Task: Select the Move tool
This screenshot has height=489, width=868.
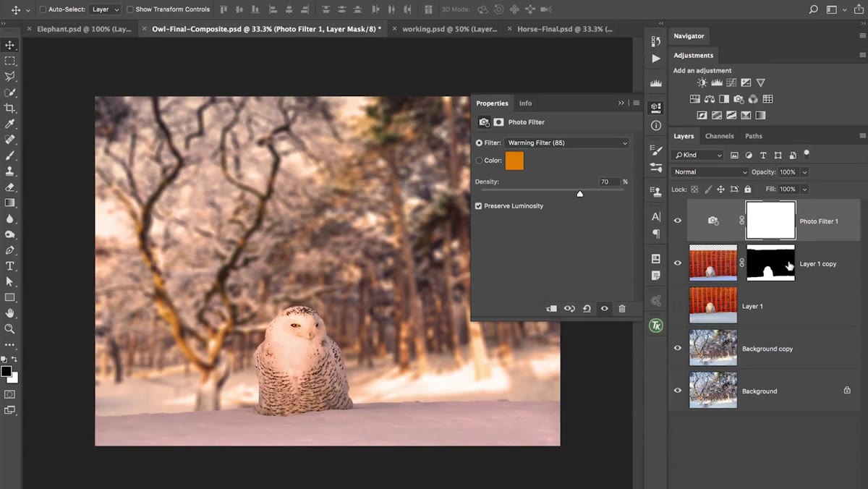Action: pyautogui.click(x=10, y=45)
